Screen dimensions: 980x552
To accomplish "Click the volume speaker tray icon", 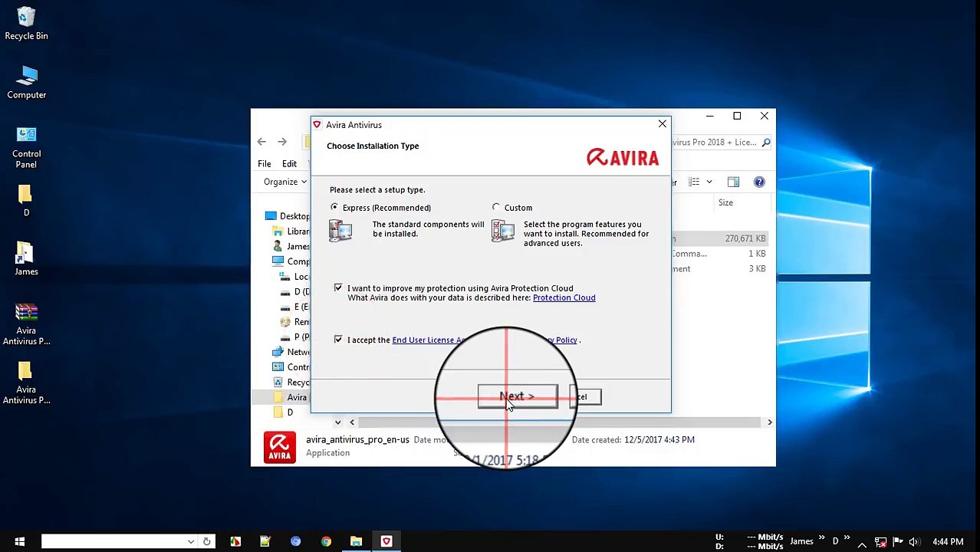I will [x=913, y=542].
